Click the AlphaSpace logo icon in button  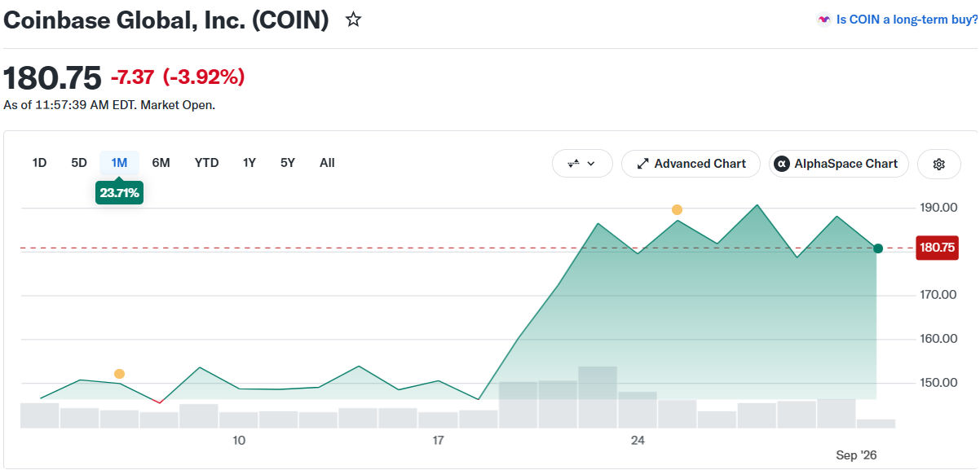(782, 164)
